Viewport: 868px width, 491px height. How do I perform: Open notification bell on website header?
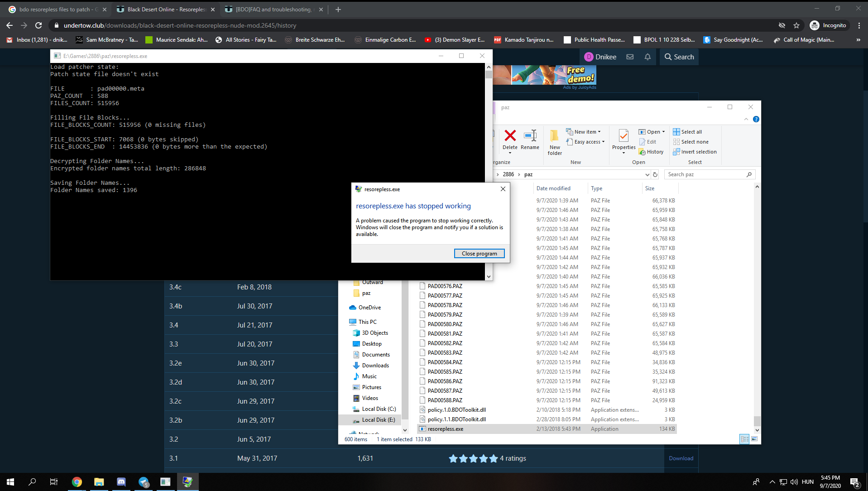647,57
